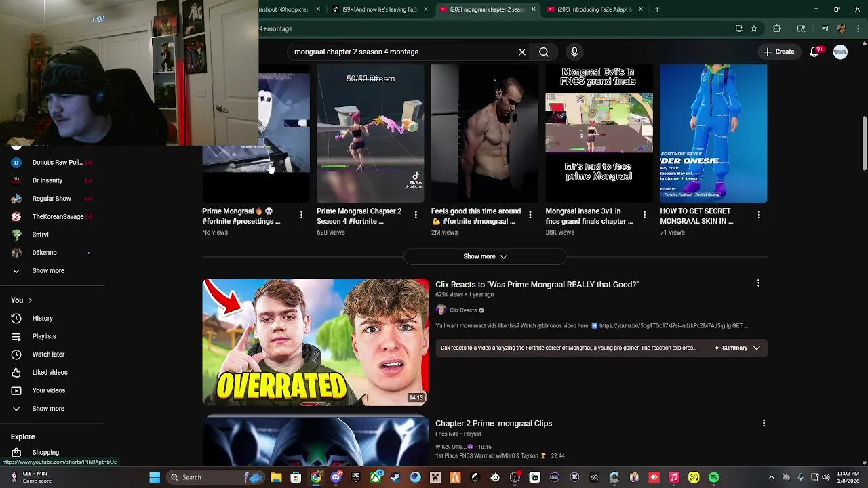868x488 pixels.
Task: Open Chrome media controls icon
Action: 825,28
